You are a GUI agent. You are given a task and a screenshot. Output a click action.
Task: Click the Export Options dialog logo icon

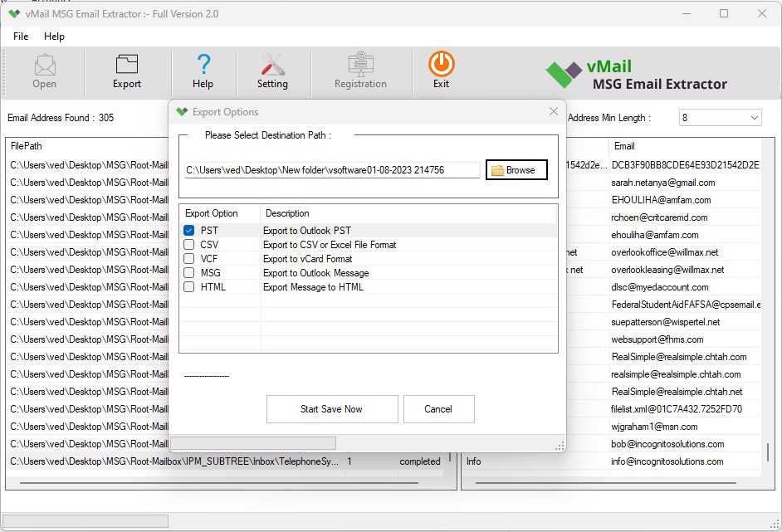[x=182, y=112]
